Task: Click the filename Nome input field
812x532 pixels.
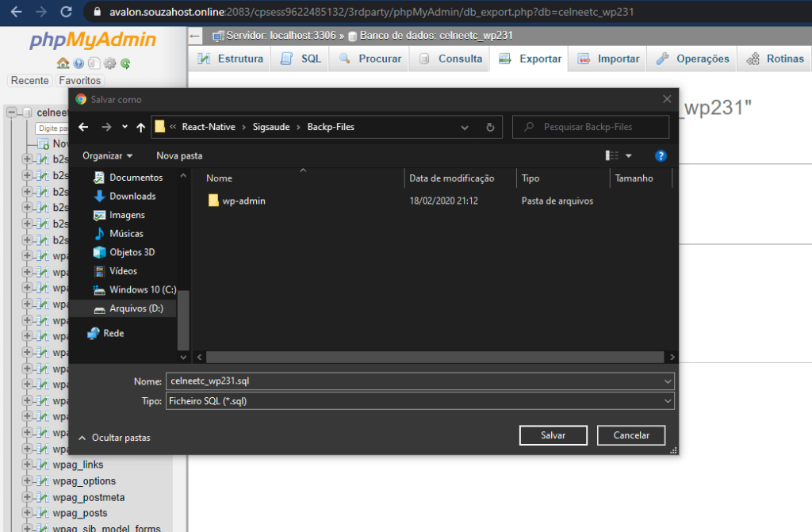Action: click(414, 381)
